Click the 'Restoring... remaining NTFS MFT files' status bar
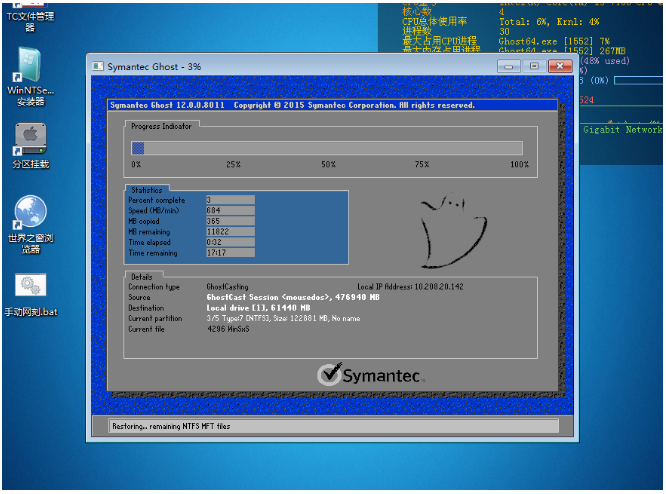Image resolution: width=666 pixels, height=494 pixels. 335,426
